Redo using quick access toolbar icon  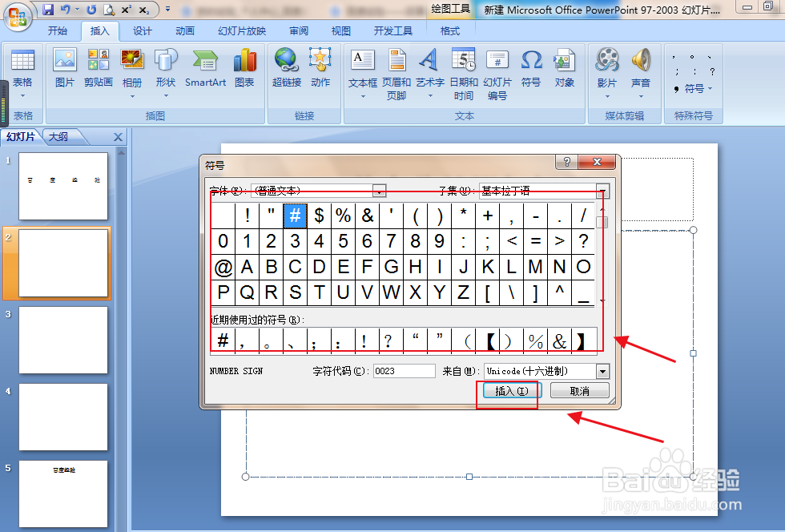91,10
